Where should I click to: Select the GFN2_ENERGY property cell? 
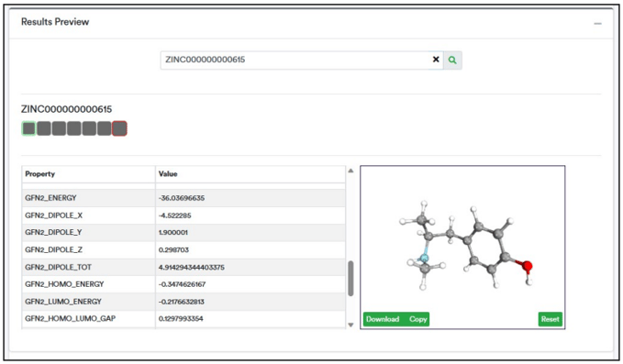point(89,198)
